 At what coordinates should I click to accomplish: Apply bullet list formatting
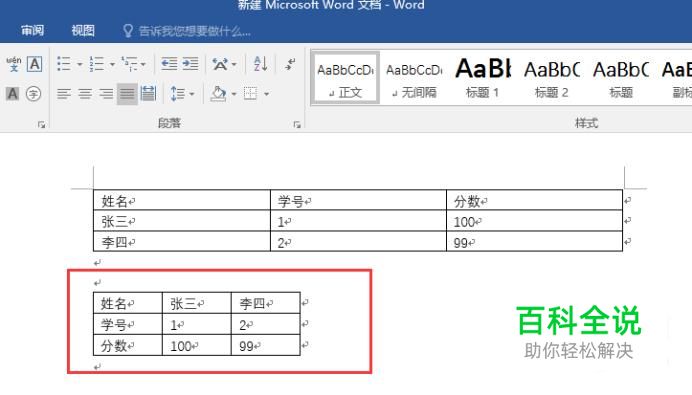pos(64,64)
